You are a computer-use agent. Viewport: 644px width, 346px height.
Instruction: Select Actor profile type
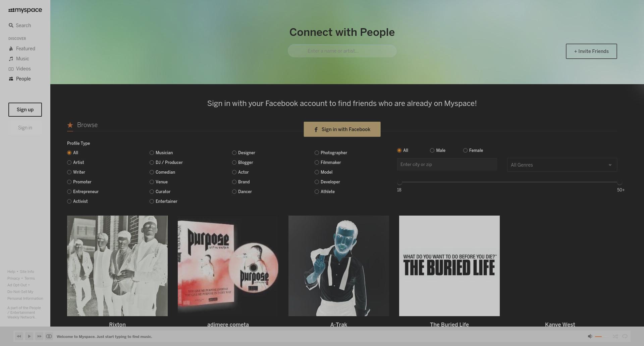click(234, 172)
